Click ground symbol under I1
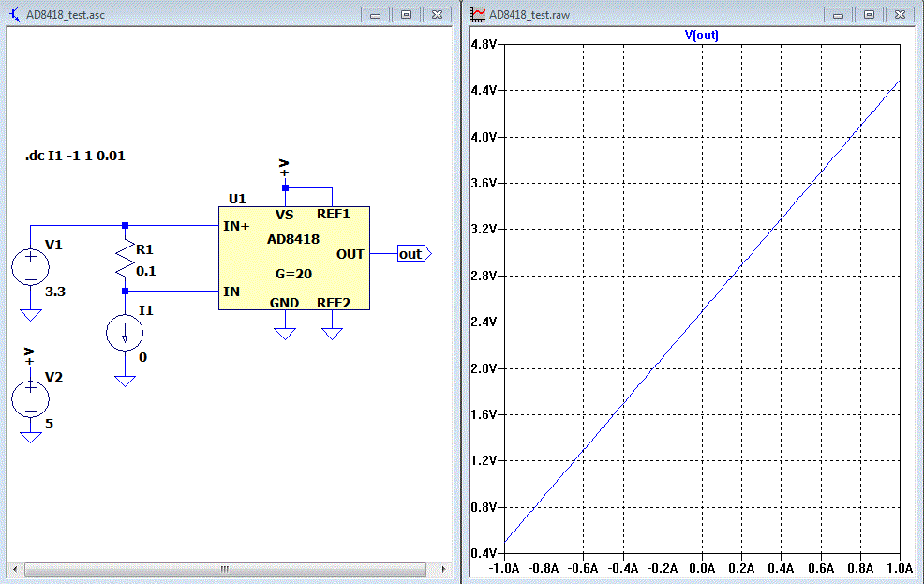 coord(125,381)
